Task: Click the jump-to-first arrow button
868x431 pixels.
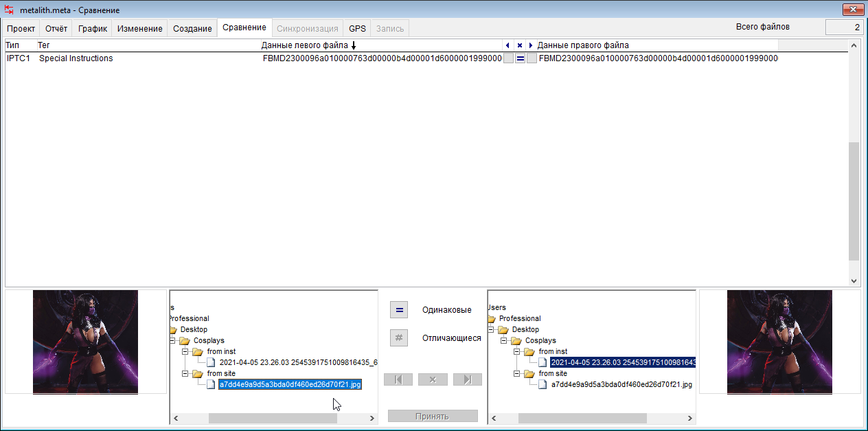Action: (x=398, y=379)
